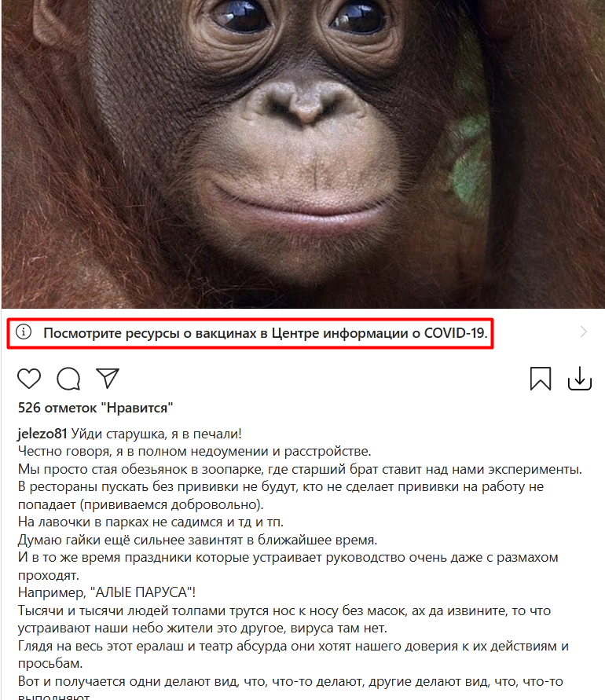The image size is (605, 700).
Task: Share the post using the paper plane icon
Action: (x=108, y=378)
